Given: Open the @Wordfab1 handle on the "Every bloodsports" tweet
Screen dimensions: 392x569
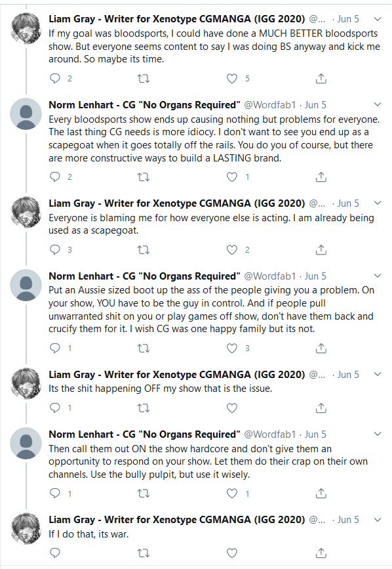Looking at the screenshot, I should pyautogui.click(x=270, y=105).
